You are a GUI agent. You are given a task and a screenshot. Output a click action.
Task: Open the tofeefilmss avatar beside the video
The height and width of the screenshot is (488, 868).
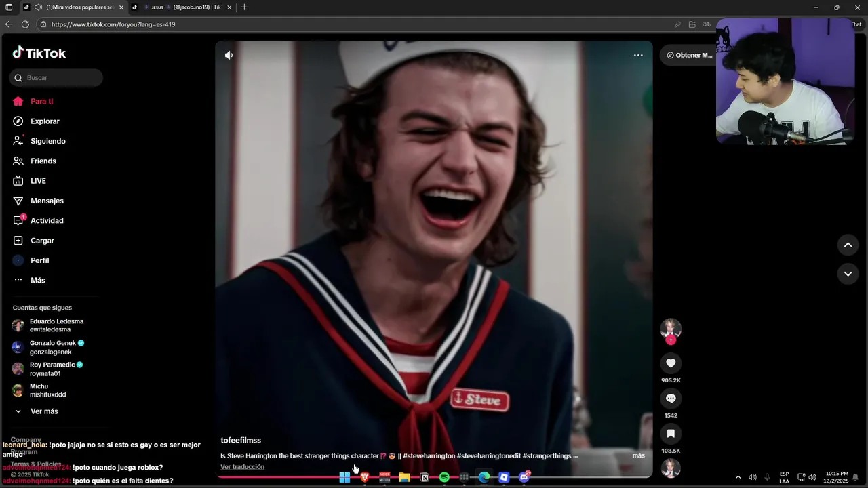coord(671,328)
